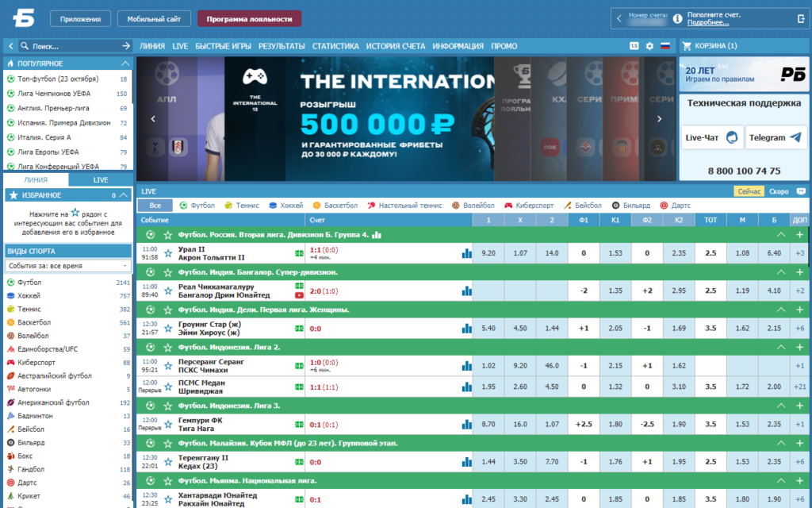Favorite the Реал Чиккамагалуру match
The height and width of the screenshot is (508, 812).
click(x=168, y=291)
